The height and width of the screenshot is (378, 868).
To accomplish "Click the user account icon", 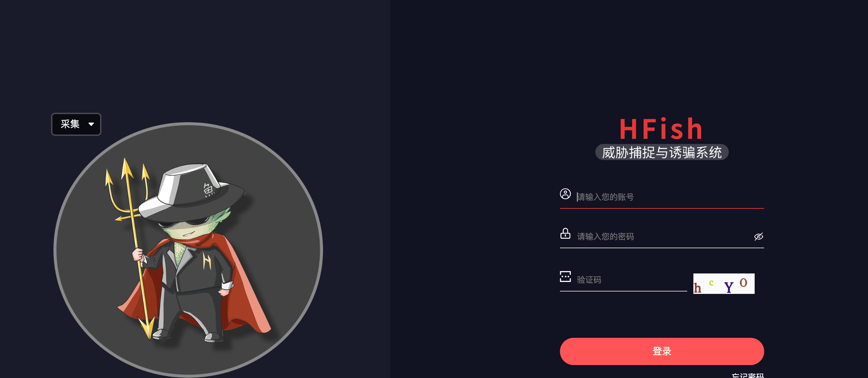I will tap(565, 194).
